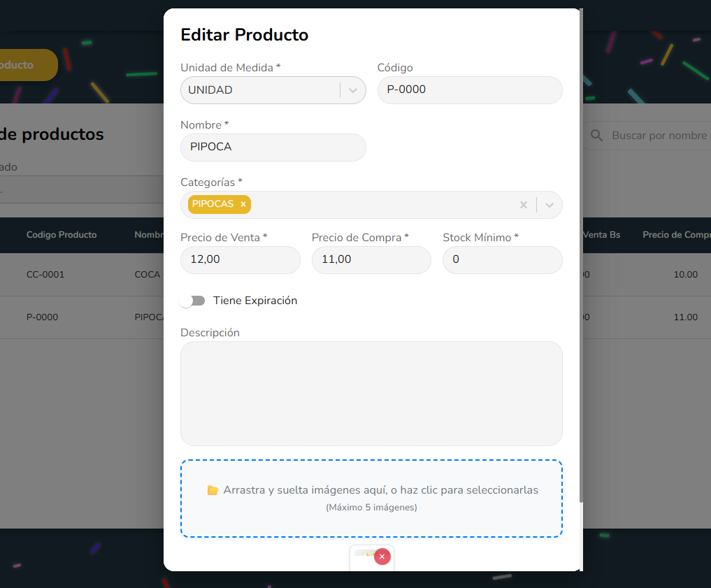Screen dimensions: 711x588
Task: Delete the uploaded image using red X
Action: coord(382,557)
